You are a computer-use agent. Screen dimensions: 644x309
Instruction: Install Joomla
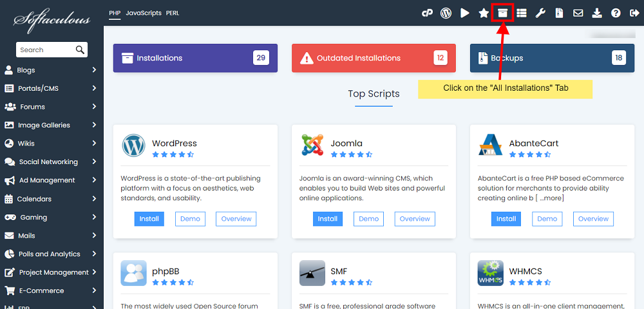(x=328, y=219)
